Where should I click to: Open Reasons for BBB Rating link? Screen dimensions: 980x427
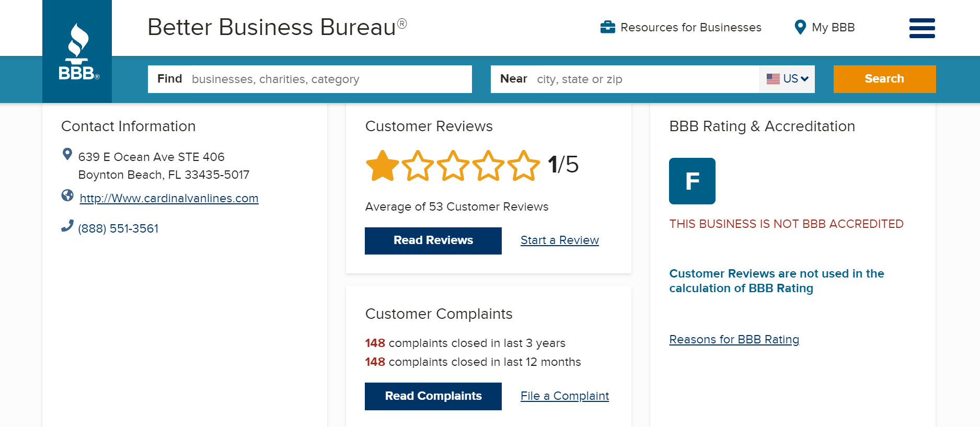tap(734, 340)
